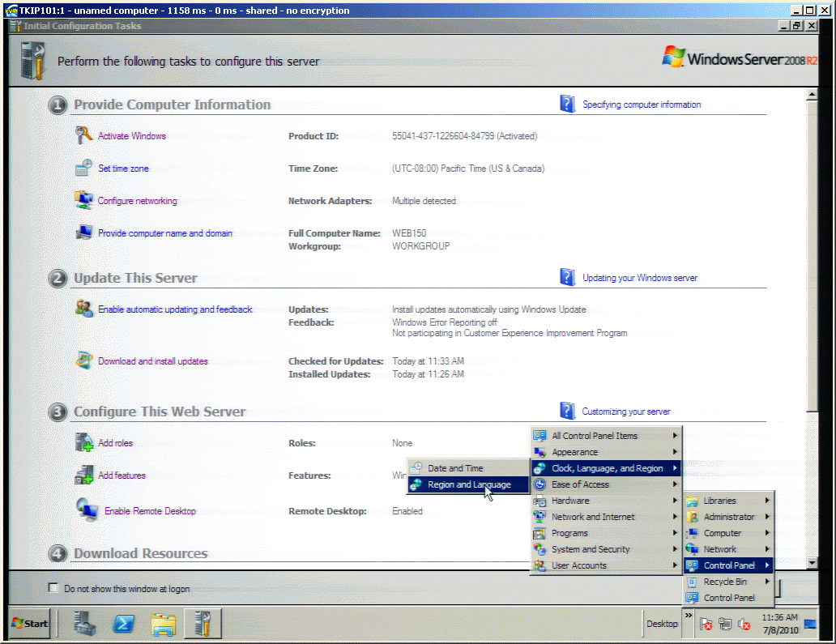Click the Download and install updates icon

point(83,360)
